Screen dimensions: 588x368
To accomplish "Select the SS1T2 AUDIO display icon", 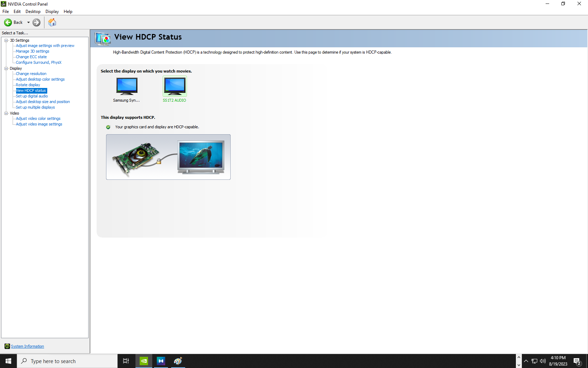I will 175,86.
